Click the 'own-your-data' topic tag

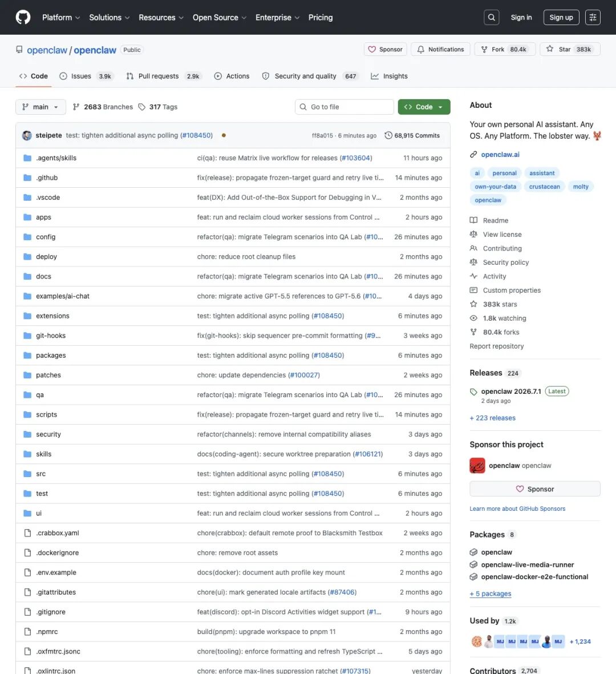pyautogui.click(x=495, y=187)
